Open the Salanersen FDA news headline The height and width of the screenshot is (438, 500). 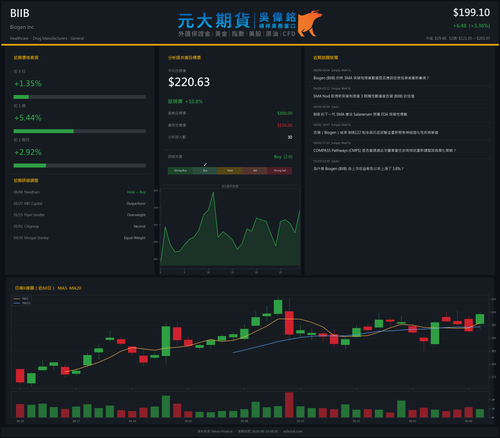(360, 114)
